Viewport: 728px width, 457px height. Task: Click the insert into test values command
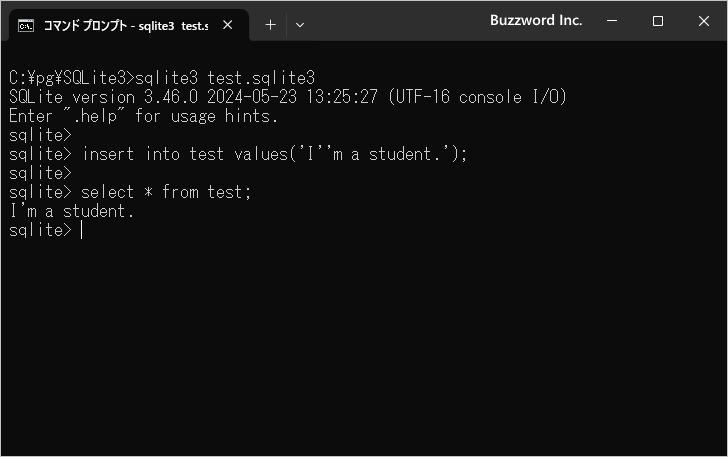pyautogui.click(x=274, y=154)
